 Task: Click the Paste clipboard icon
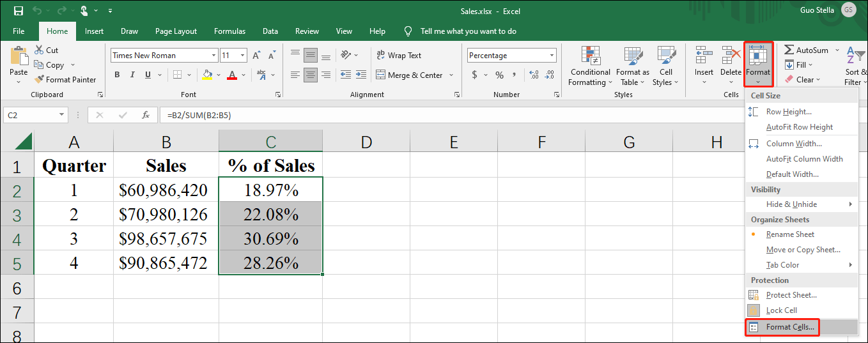coord(19,56)
